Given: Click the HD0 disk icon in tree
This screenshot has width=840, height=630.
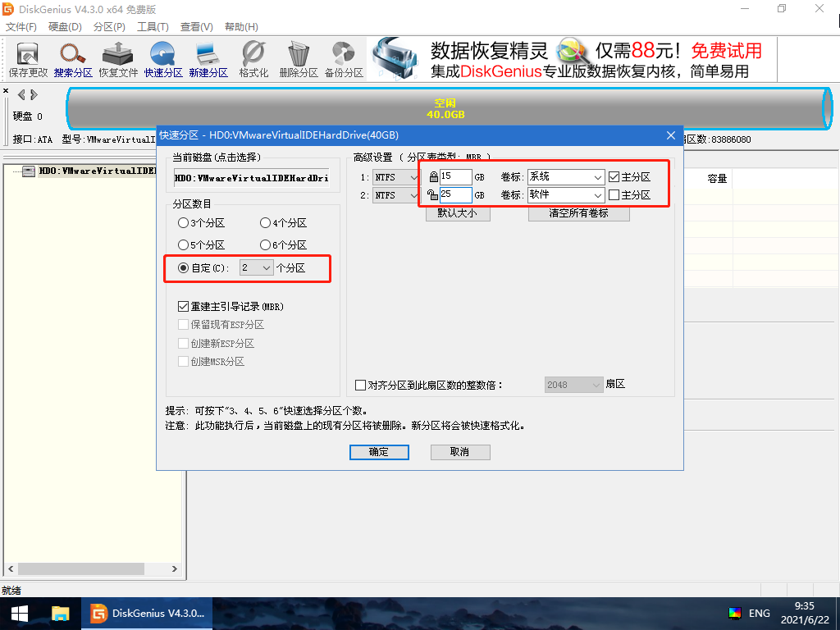Looking at the screenshot, I should (29, 171).
